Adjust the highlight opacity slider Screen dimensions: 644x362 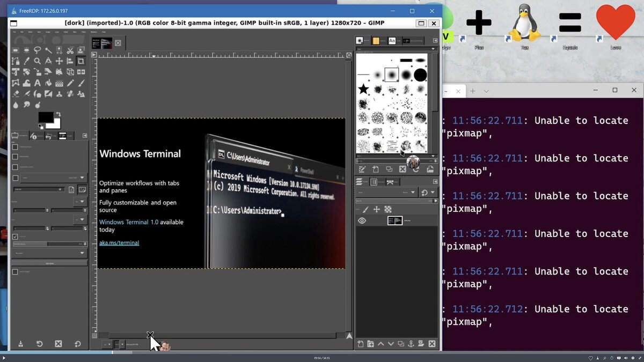pos(50,244)
